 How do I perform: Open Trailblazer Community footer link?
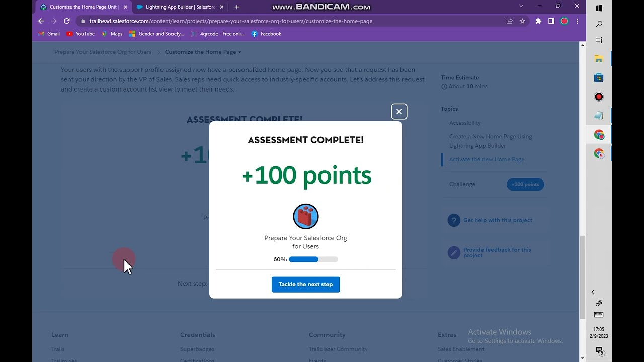click(338, 349)
